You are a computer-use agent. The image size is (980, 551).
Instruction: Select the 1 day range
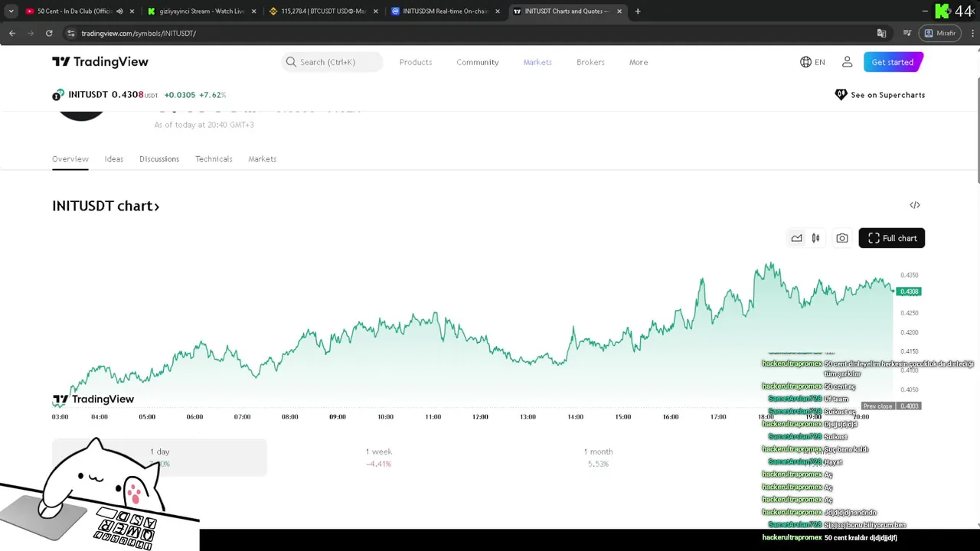click(159, 458)
